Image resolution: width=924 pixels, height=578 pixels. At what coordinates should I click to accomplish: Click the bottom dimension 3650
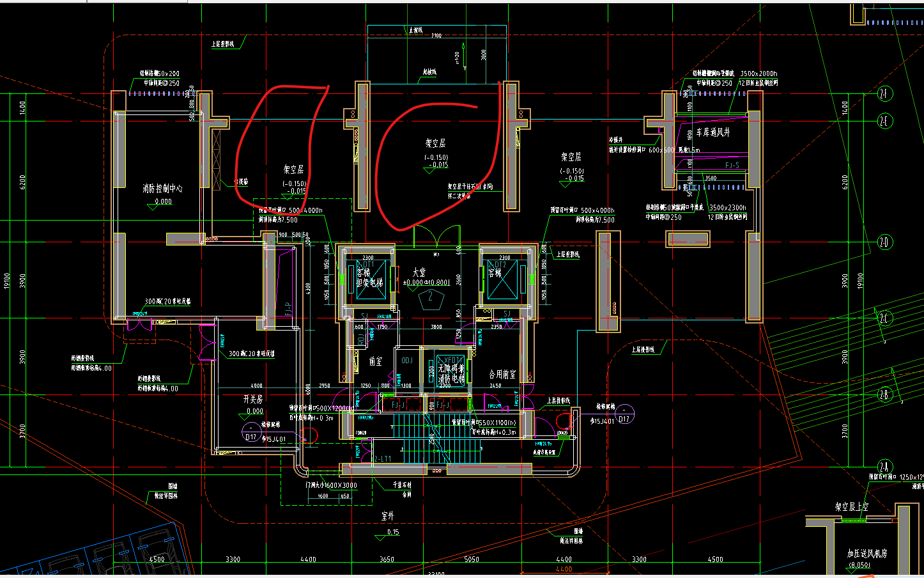point(387,559)
